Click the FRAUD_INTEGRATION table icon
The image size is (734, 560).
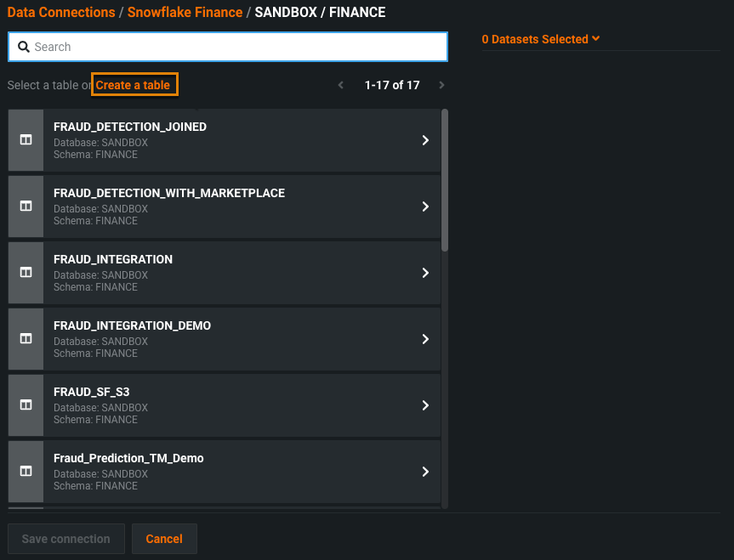tap(26, 273)
